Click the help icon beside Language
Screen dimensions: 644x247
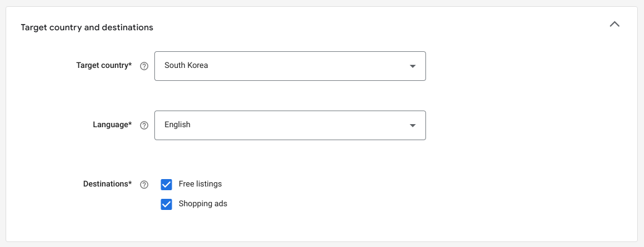144,125
